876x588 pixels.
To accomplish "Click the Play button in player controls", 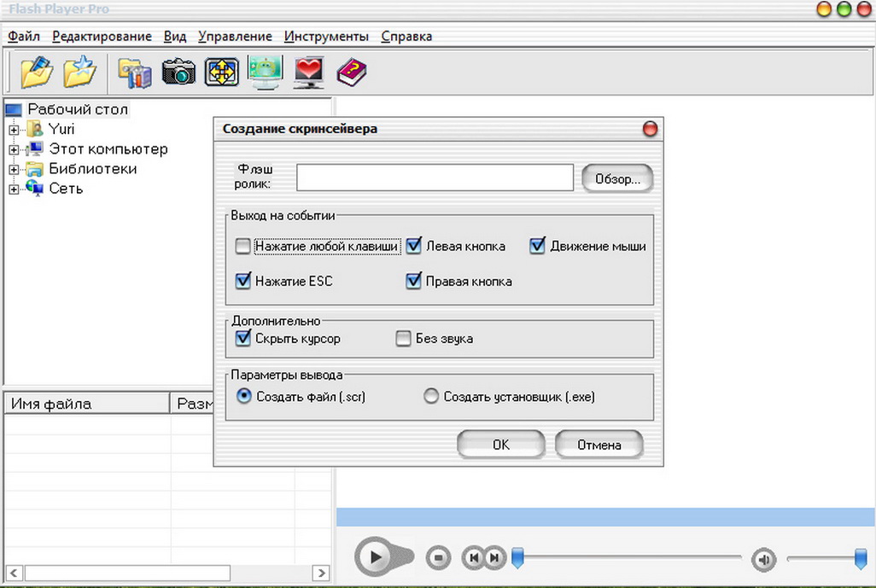I will (x=375, y=556).
